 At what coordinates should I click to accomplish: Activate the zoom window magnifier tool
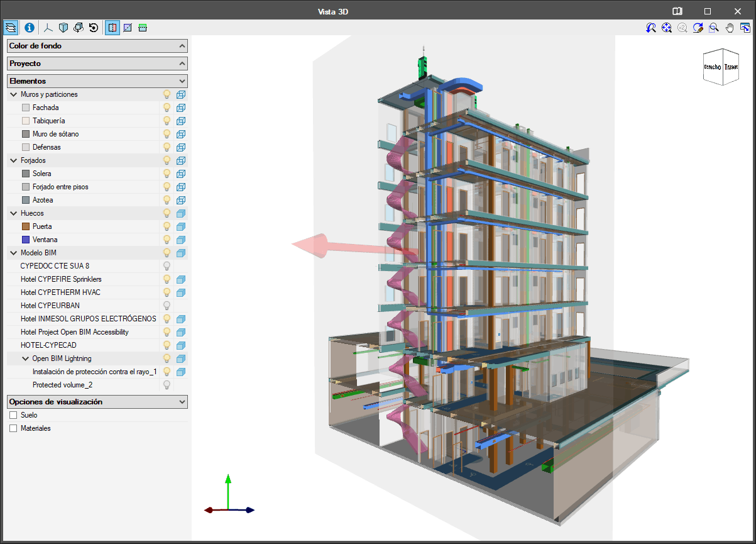[x=714, y=28]
